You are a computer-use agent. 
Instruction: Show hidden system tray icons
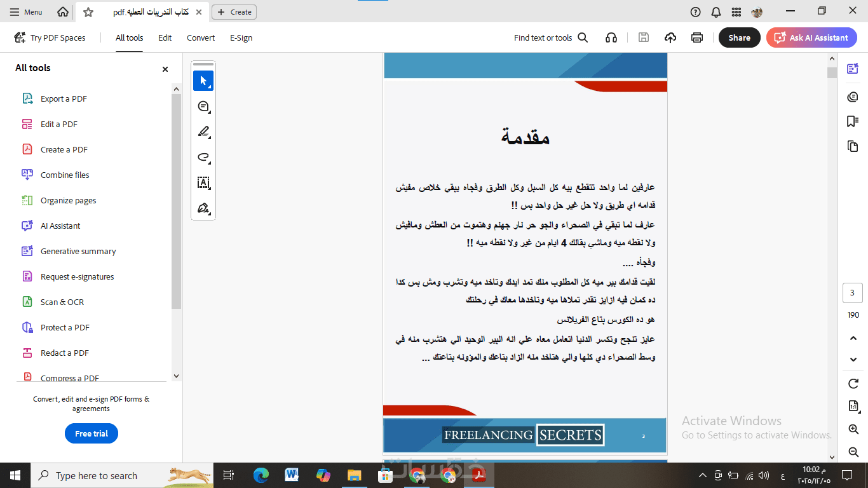(702, 475)
